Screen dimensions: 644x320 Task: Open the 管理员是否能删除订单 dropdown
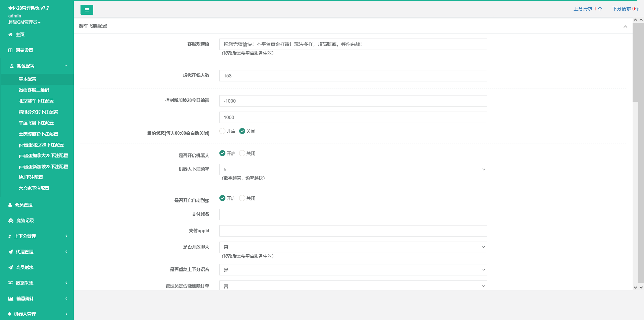click(353, 286)
